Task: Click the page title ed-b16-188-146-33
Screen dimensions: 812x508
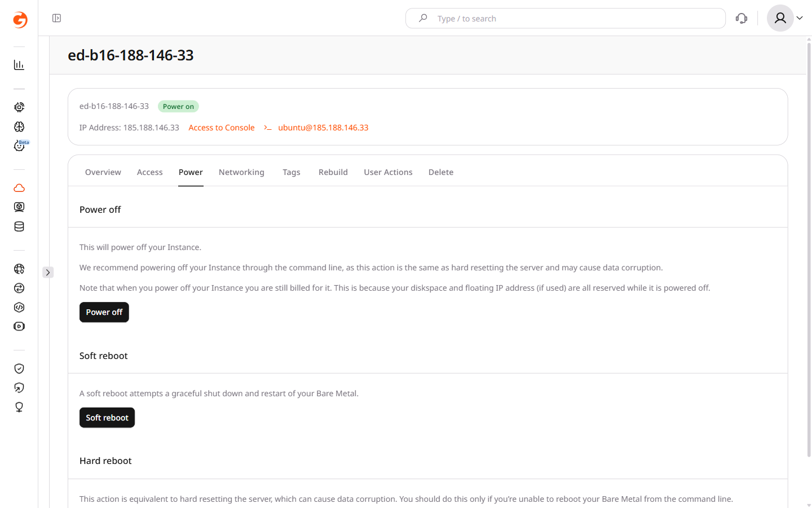Action: pyautogui.click(x=131, y=55)
